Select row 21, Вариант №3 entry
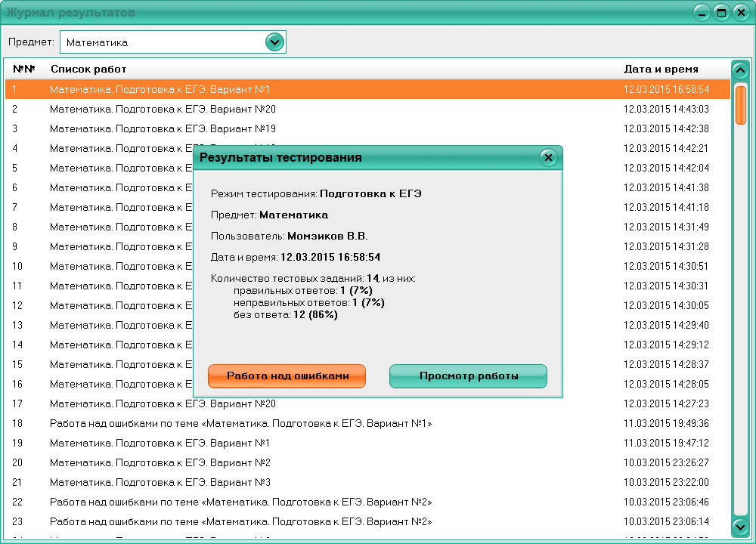Screen dimensions: 756x544 pos(160,482)
